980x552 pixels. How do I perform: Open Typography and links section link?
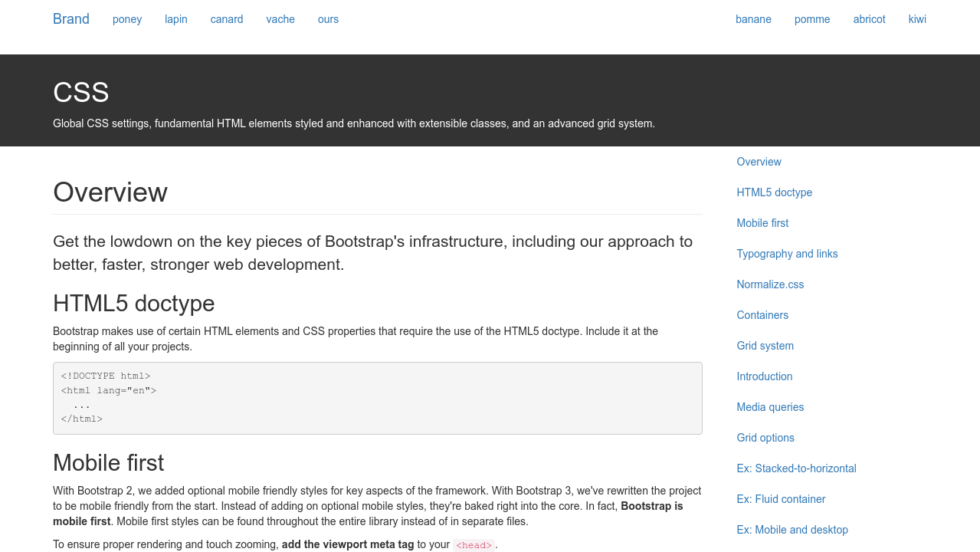pos(787,254)
